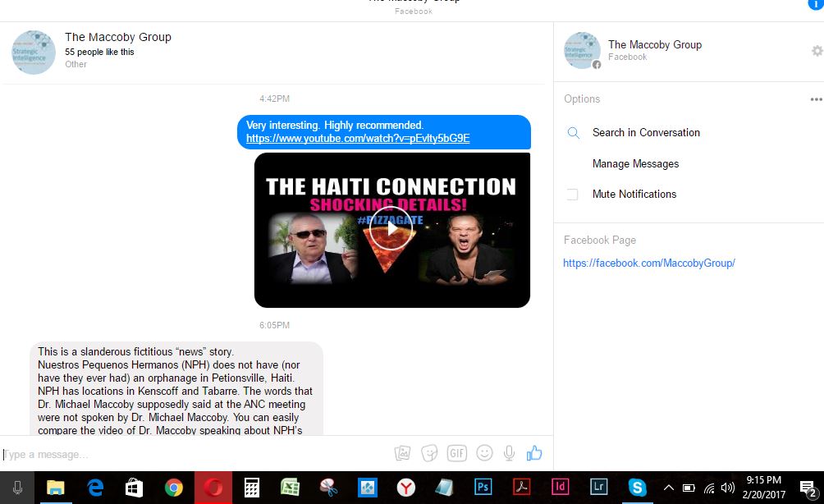Click the 4:42PM timestamp
The image size is (824, 504).
tap(274, 99)
